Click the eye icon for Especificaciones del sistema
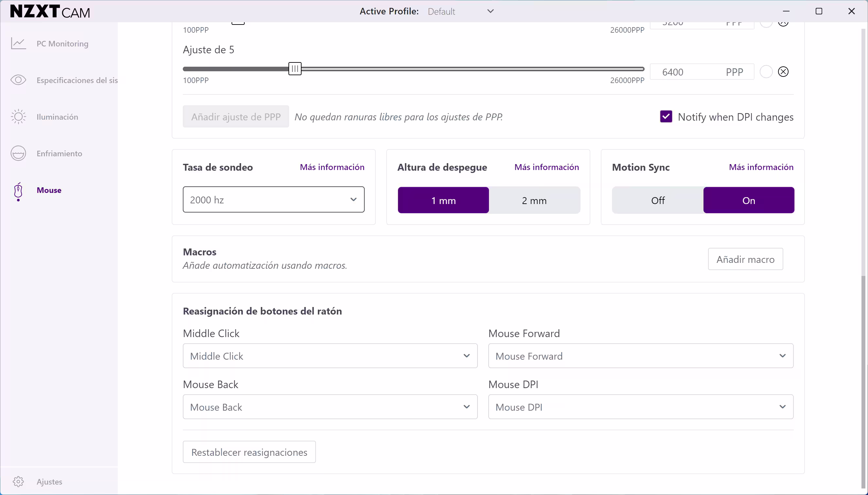Image resolution: width=868 pixels, height=495 pixels. click(x=18, y=80)
